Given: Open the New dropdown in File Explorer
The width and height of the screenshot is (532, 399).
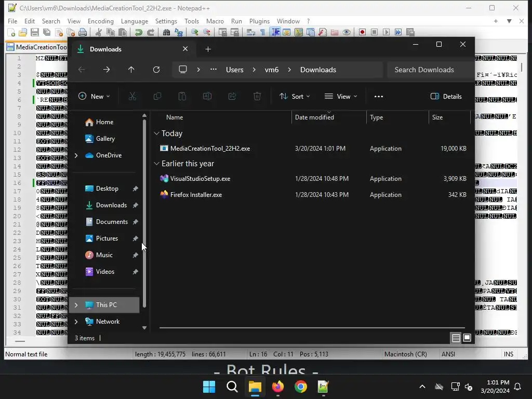Looking at the screenshot, I should pos(95,96).
